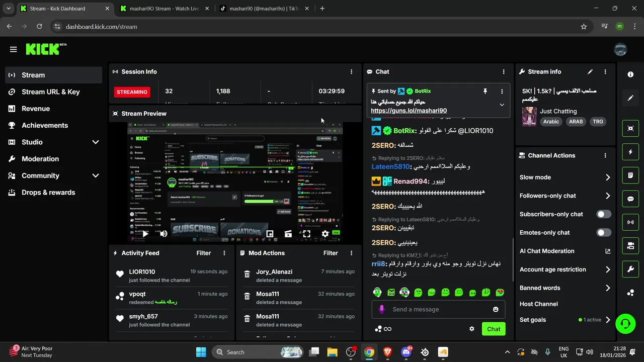Open Filter in Activity Feed
Image resolution: width=644 pixels, height=362 pixels.
[204, 253]
